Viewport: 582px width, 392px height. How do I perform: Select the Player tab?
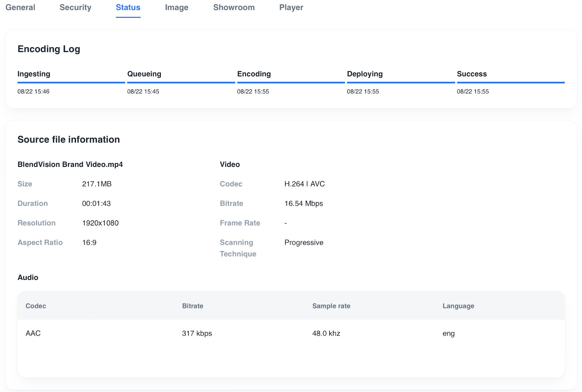(291, 7)
